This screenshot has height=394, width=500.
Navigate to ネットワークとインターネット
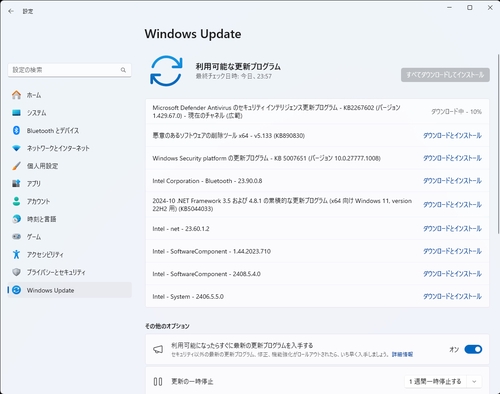[x=70, y=148]
